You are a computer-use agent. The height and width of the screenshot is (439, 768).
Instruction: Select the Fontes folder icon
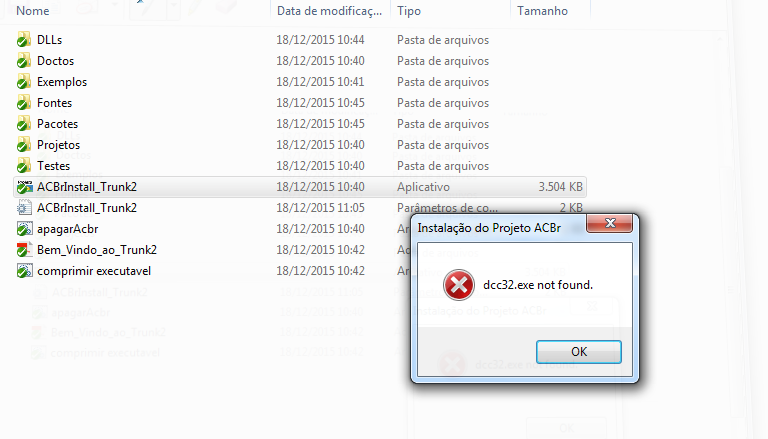(24, 103)
